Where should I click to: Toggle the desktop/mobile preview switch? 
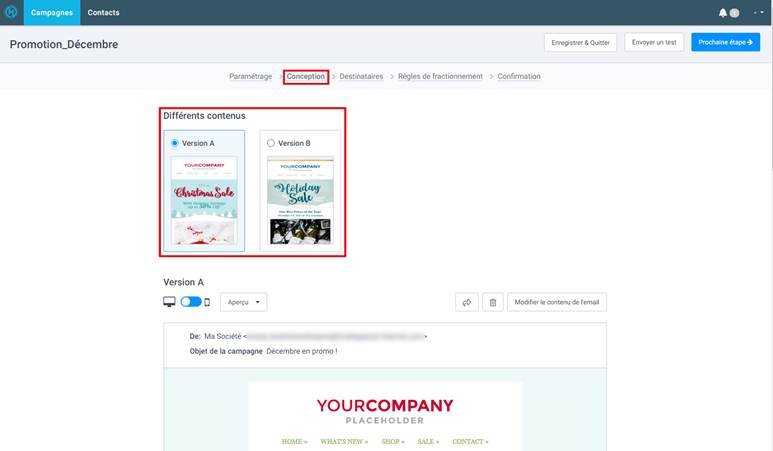[190, 302]
